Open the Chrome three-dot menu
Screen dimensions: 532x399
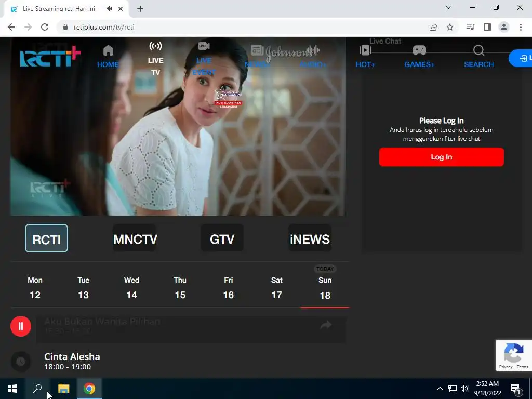click(521, 27)
